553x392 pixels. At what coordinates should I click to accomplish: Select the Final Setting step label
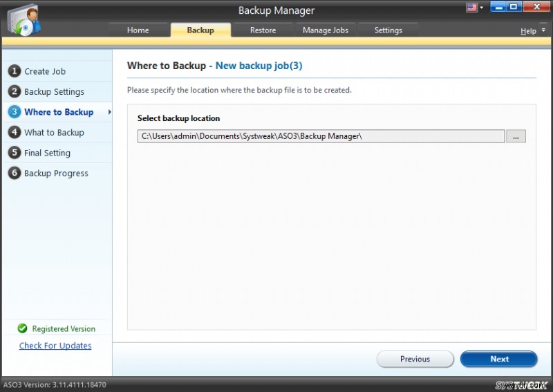(x=47, y=153)
